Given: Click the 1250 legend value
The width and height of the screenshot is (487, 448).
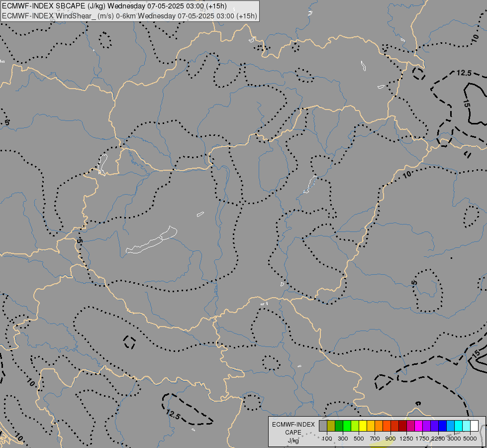Looking at the screenshot, I should tap(406, 439).
